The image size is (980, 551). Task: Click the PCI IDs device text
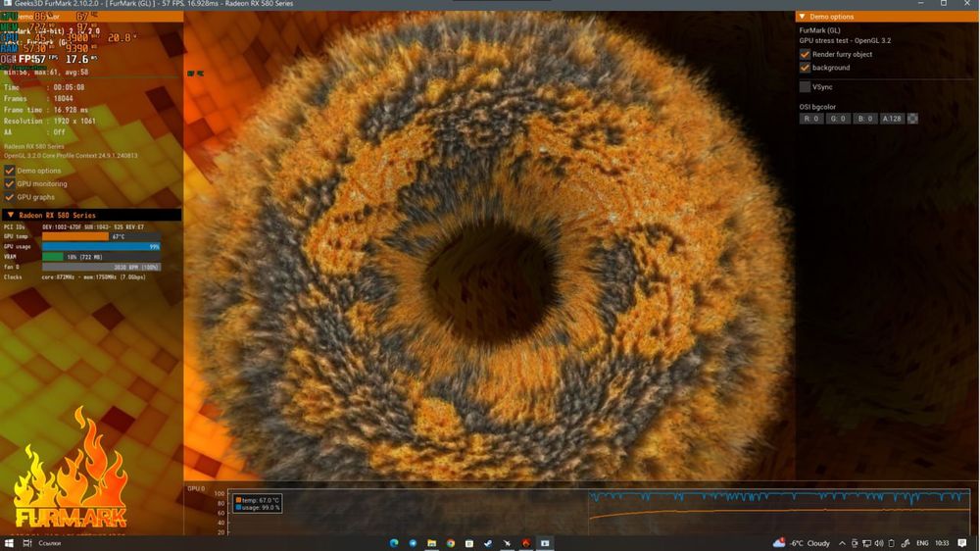[x=93, y=227]
